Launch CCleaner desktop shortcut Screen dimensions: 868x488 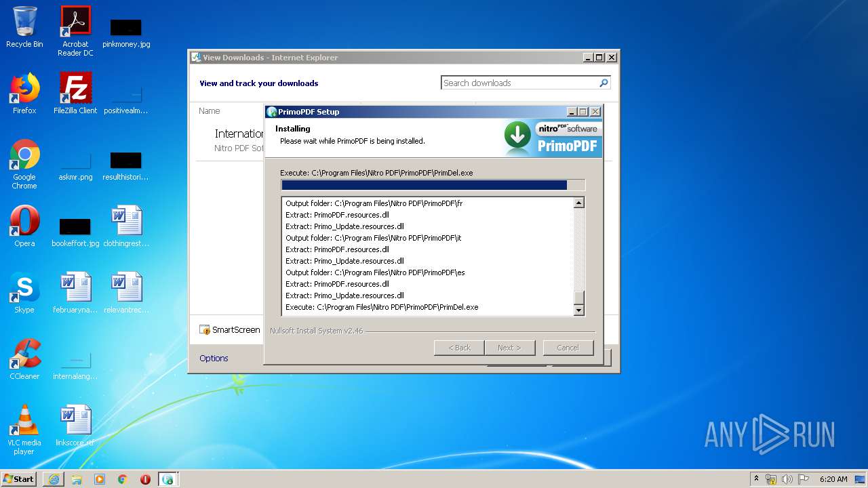tap(24, 359)
